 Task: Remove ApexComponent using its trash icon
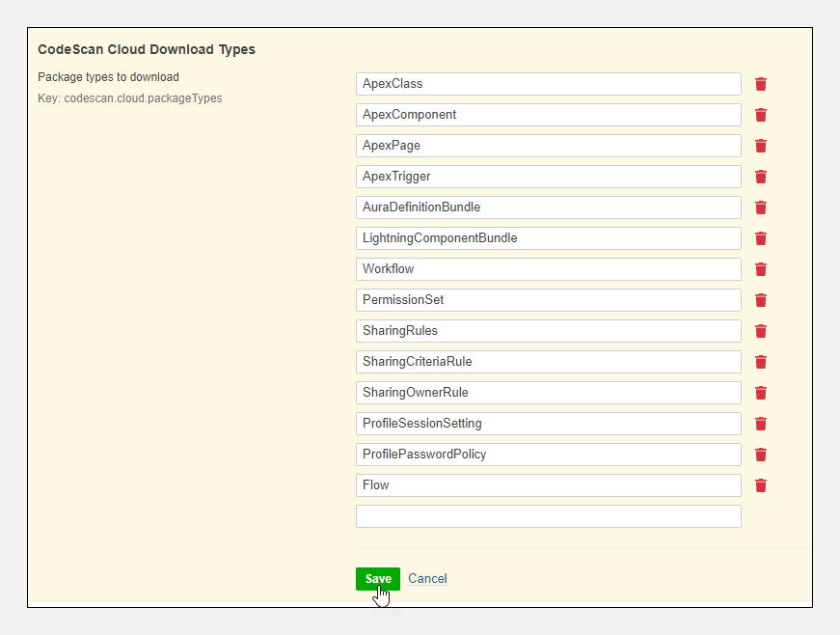(x=761, y=115)
